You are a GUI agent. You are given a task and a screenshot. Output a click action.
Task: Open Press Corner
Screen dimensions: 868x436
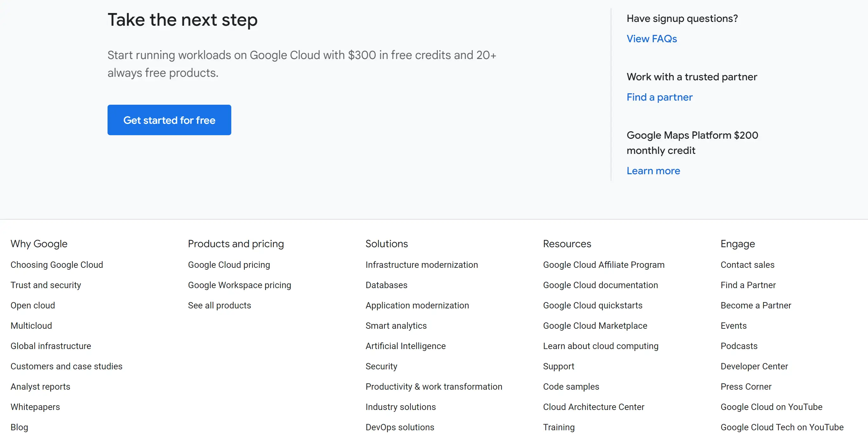(x=746, y=386)
